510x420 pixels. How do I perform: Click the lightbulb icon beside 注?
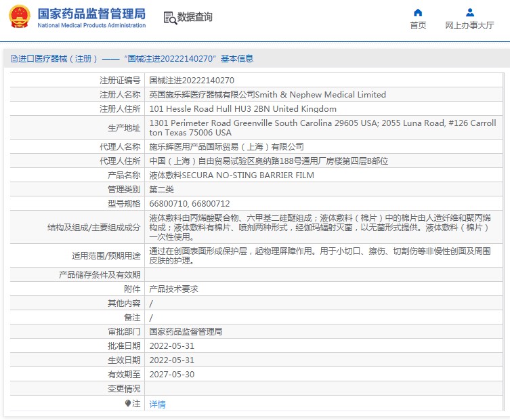pos(128,404)
